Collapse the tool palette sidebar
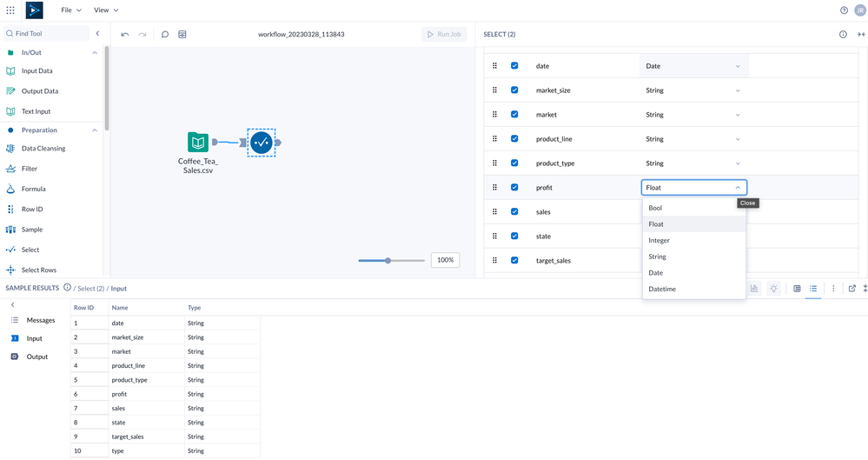868x460 pixels. click(98, 34)
